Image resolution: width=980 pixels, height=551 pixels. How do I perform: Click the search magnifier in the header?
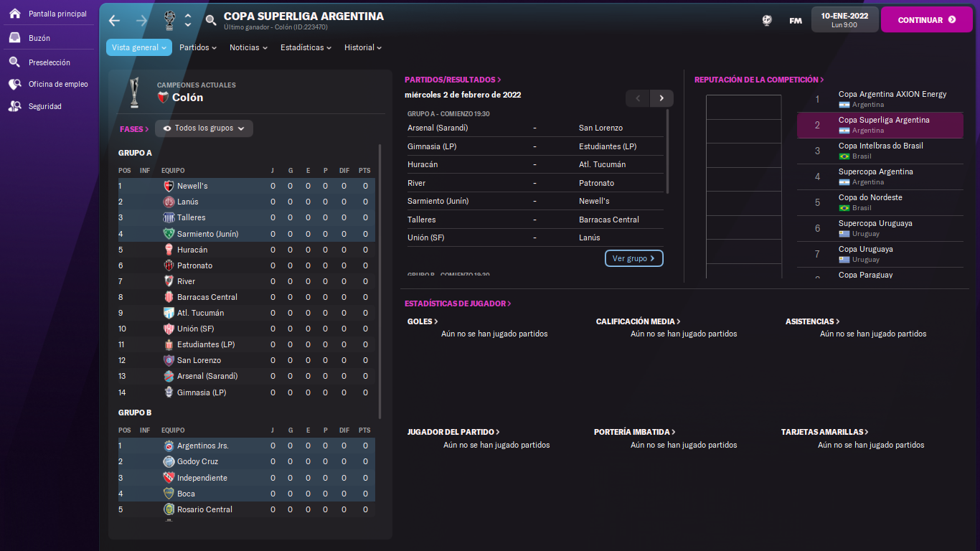pyautogui.click(x=211, y=20)
